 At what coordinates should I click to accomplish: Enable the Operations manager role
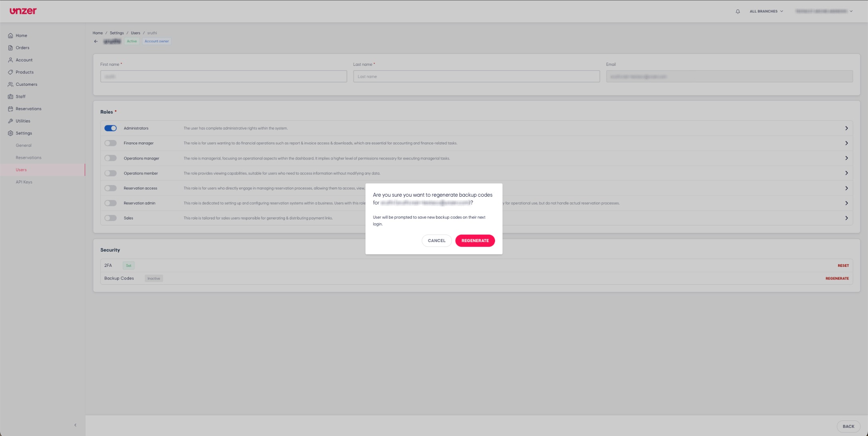tap(110, 158)
